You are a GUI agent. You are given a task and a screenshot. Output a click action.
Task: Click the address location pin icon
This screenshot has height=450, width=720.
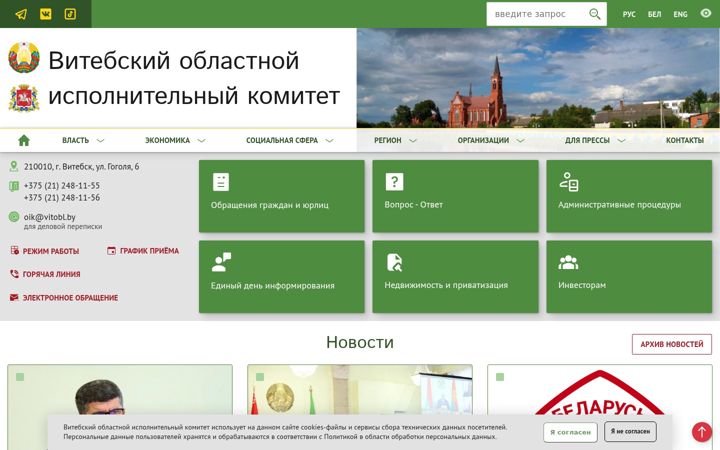coord(14,166)
